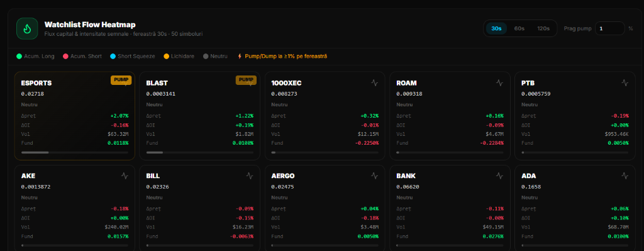Click the BILL funding value -0.0063%
Viewport: 644px width, 251px height.
tap(242, 236)
